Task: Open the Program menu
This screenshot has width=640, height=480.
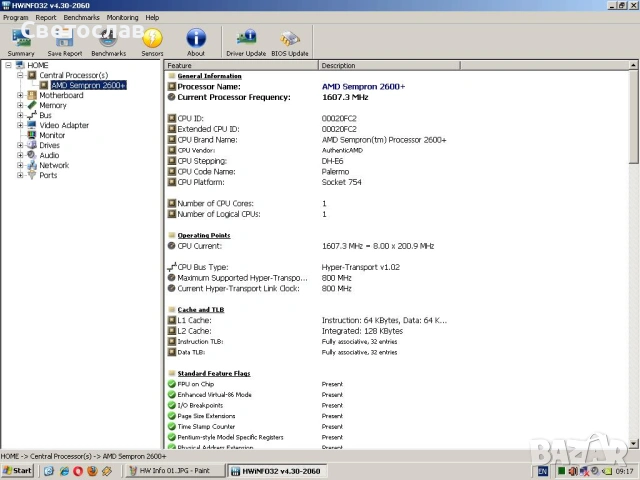Action: click(x=15, y=17)
